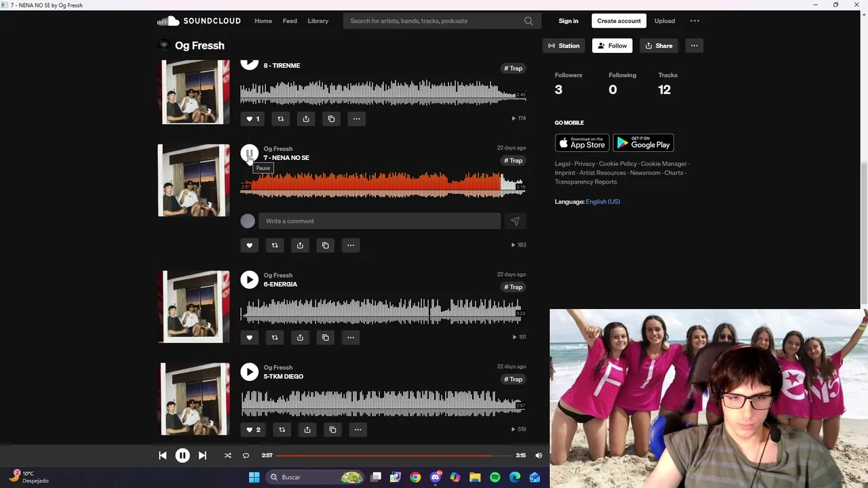The width and height of the screenshot is (868, 488).
Task: Skip to previous track in player bar
Action: tap(163, 455)
